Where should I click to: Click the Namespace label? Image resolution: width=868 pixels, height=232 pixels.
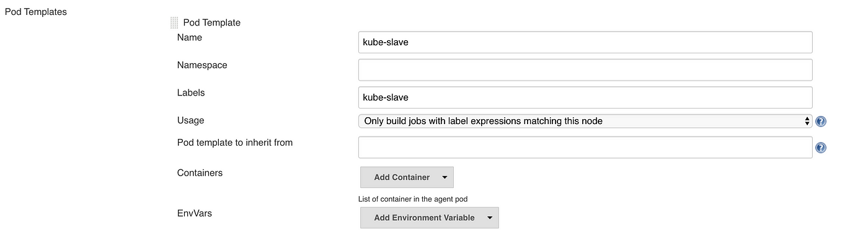[202, 65]
